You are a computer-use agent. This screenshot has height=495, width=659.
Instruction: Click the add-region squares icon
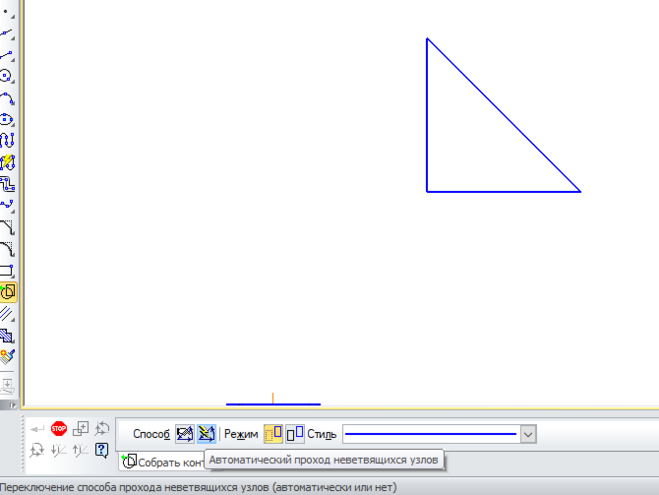coord(81,429)
